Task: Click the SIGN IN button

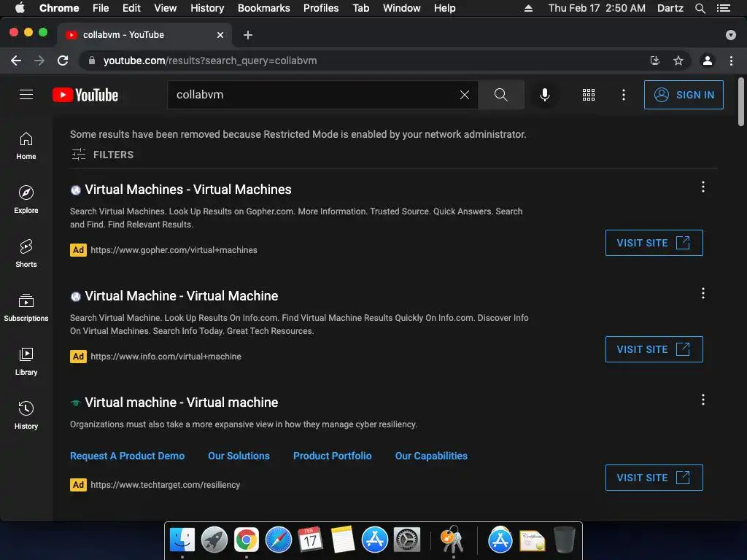Action: (x=683, y=95)
